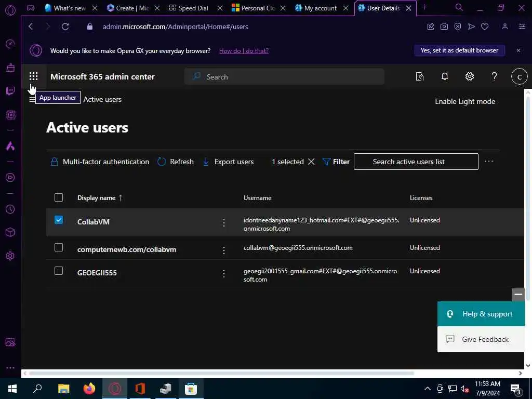
Task: Collapse the Help & support panel
Action: tap(518, 295)
